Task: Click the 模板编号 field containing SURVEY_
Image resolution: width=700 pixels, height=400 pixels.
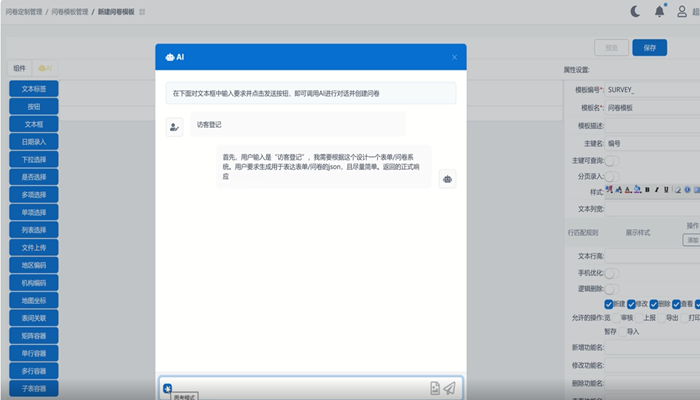Action: [652, 90]
